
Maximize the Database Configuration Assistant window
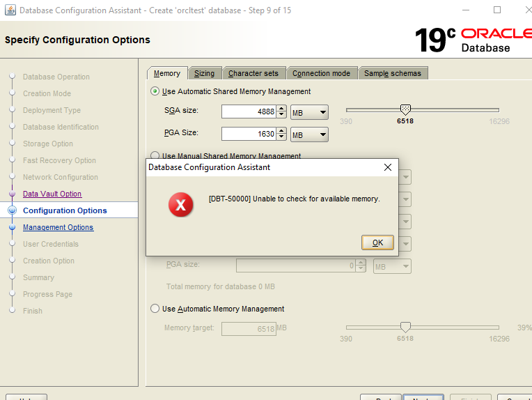point(497,10)
